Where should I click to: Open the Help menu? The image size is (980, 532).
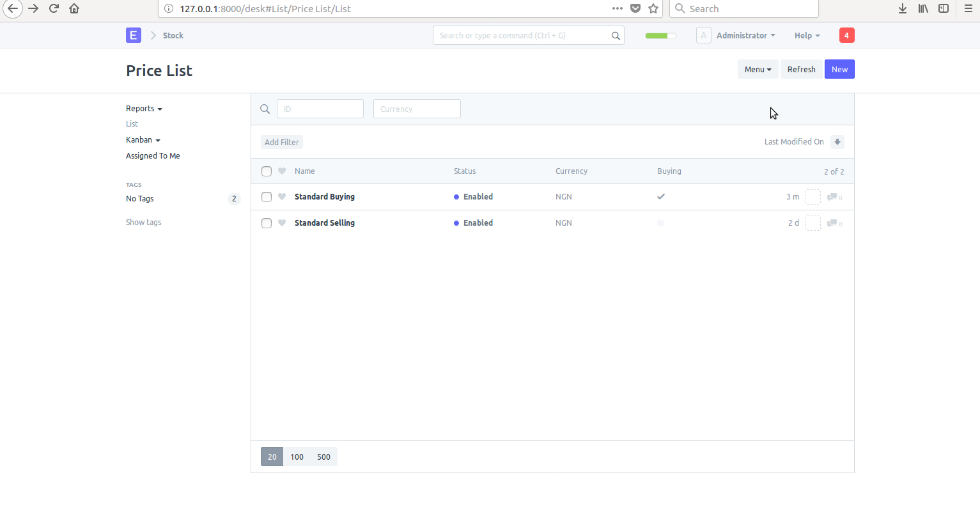806,35
